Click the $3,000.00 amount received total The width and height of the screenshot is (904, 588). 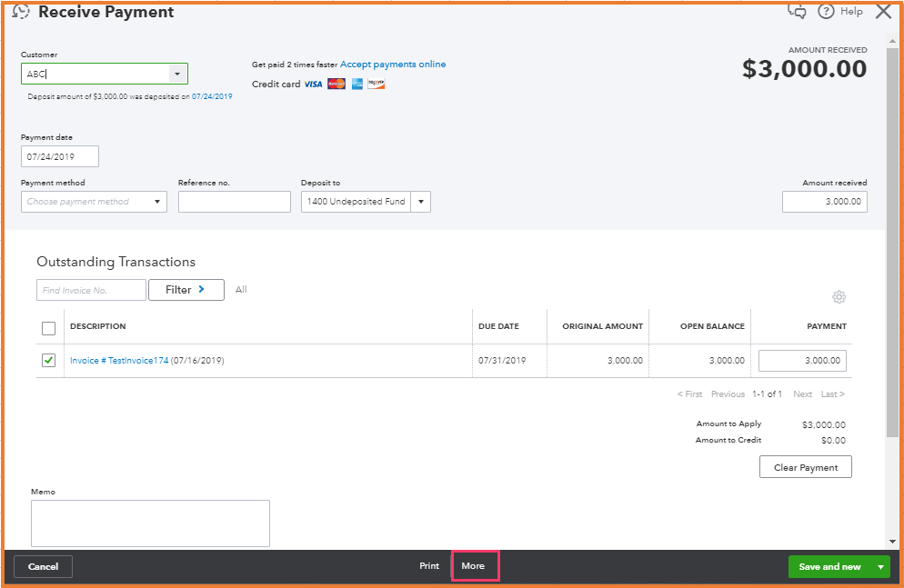804,69
